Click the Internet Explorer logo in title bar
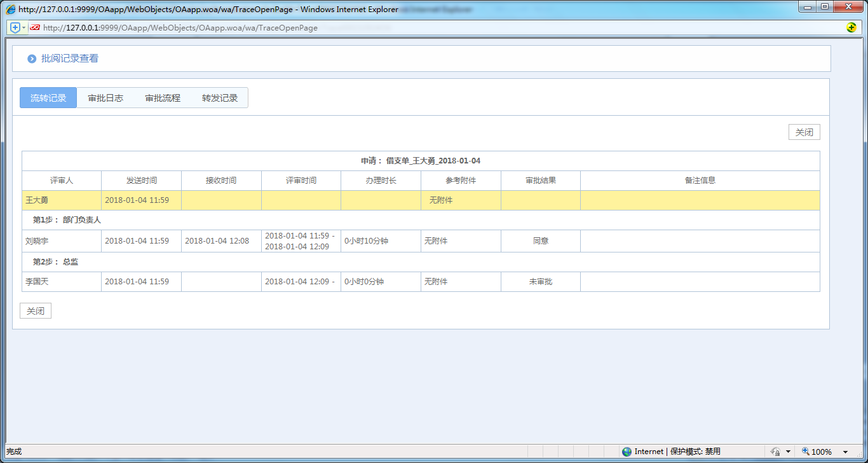The height and width of the screenshot is (463, 868). coord(11,10)
